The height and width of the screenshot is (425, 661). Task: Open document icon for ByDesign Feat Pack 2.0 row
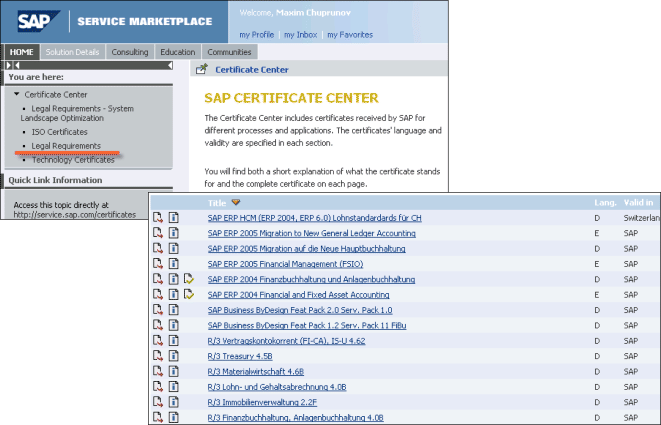click(158, 310)
